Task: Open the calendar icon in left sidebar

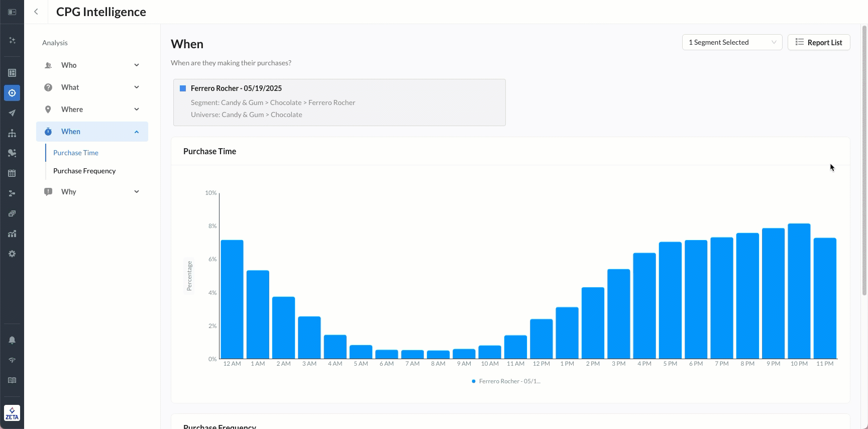Action: 12,173
